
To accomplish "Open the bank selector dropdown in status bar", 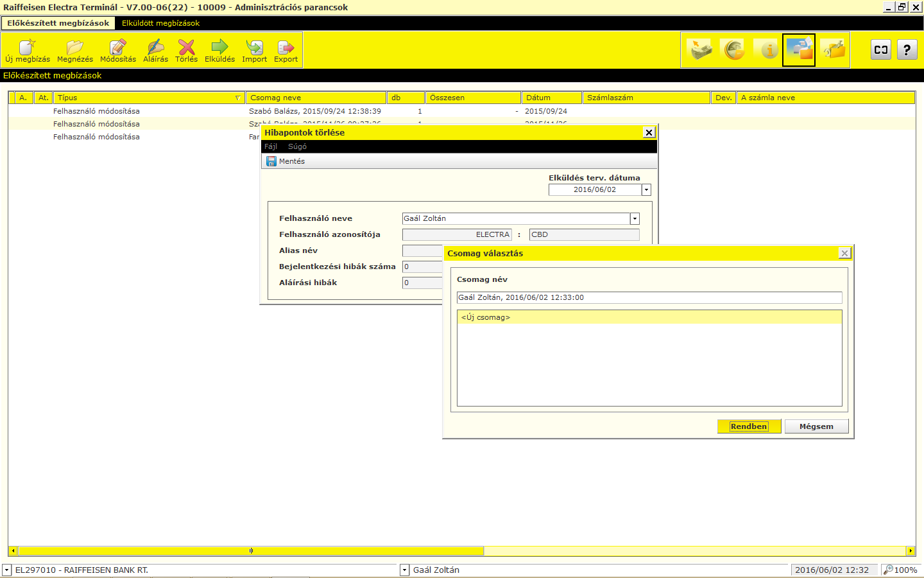I will [6, 570].
